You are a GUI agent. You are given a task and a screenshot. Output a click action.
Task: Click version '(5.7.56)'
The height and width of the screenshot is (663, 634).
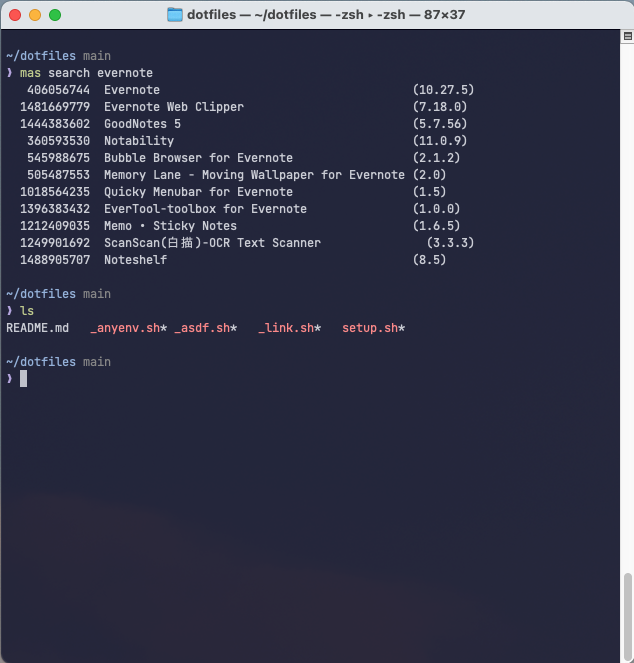pyautogui.click(x=440, y=124)
